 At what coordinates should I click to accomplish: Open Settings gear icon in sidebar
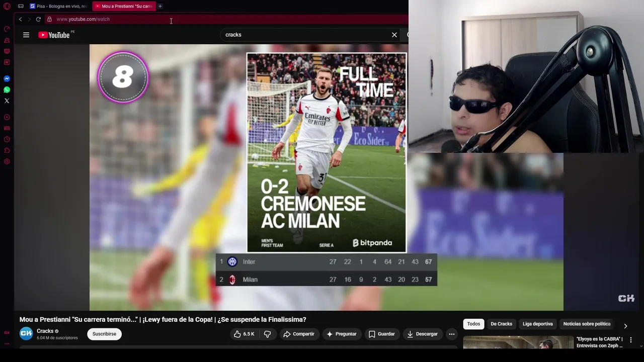(x=7, y=161)
